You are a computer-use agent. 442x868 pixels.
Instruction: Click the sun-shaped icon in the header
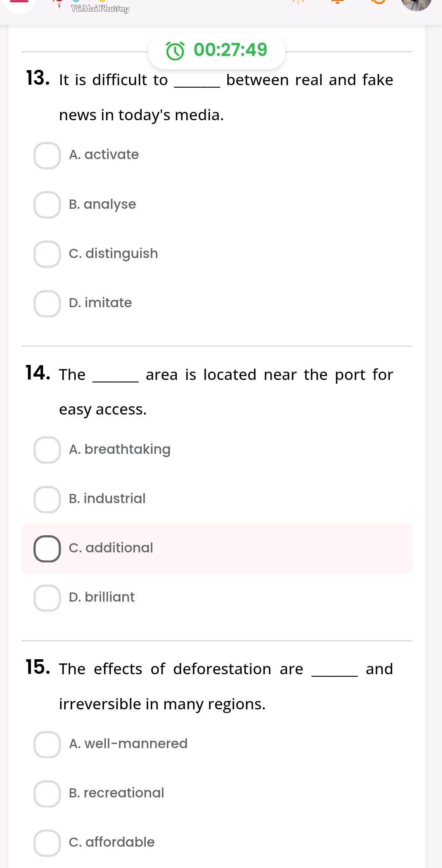298,2
